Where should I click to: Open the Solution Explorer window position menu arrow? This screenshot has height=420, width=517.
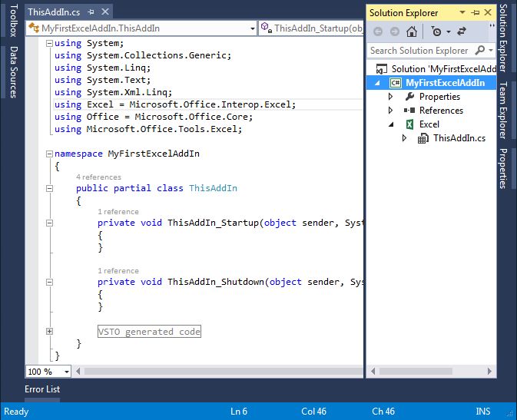(462, 12)
